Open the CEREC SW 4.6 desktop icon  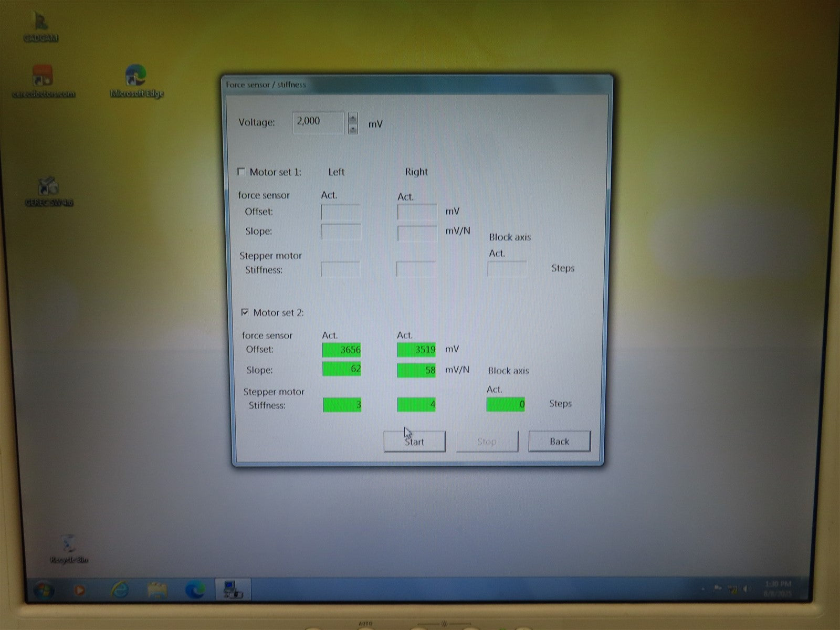click(x=48, y=190)
